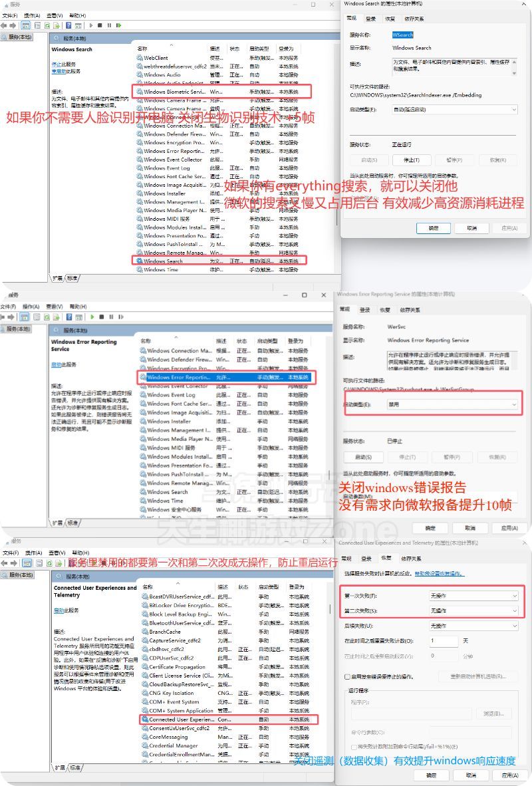The height and width of the screenshot is (786, 532).
Task: Click 确定 button in Windows Search properties dialog
Action: coord(434,228)
